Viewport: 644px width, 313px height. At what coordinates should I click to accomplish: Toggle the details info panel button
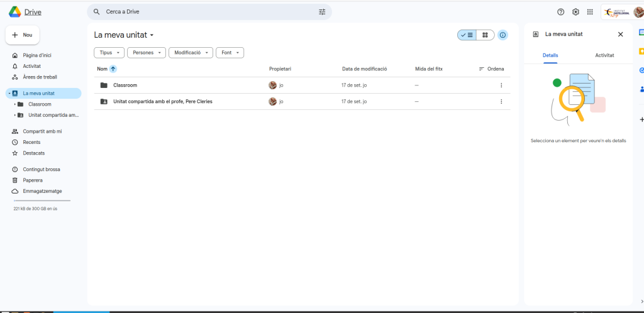(502, 35)
